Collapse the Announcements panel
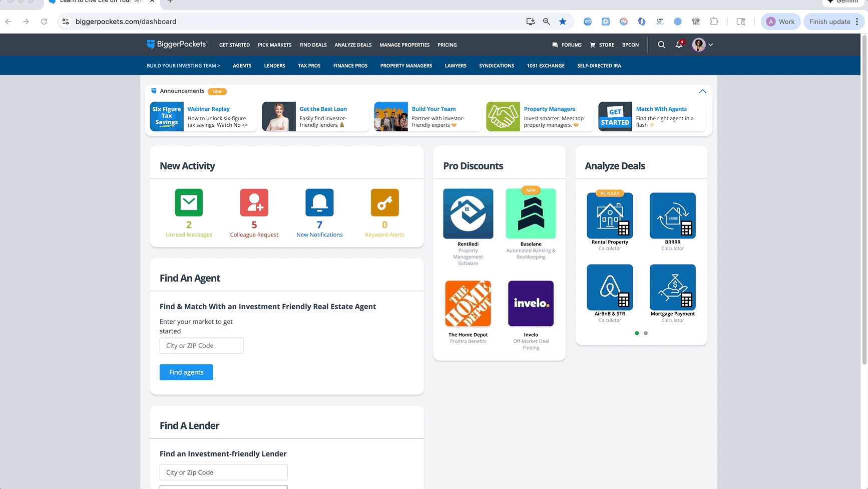This screenshot has width=868, height=489. tap(702, 91)
